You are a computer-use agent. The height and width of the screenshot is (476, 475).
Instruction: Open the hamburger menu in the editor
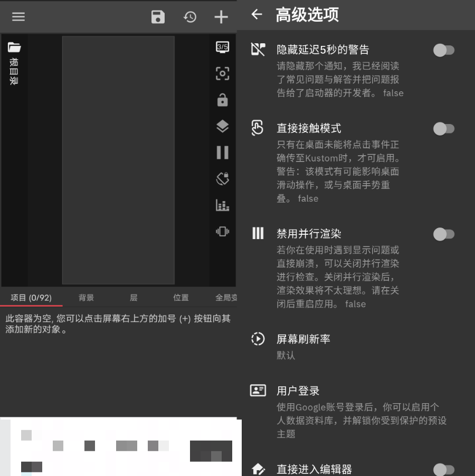(x=18, y=17)
